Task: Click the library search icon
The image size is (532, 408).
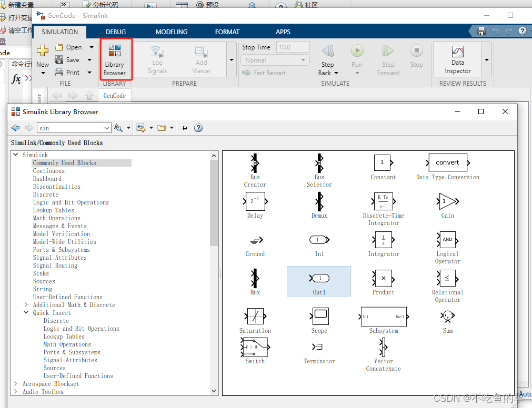Action: [x=118, y=128]
